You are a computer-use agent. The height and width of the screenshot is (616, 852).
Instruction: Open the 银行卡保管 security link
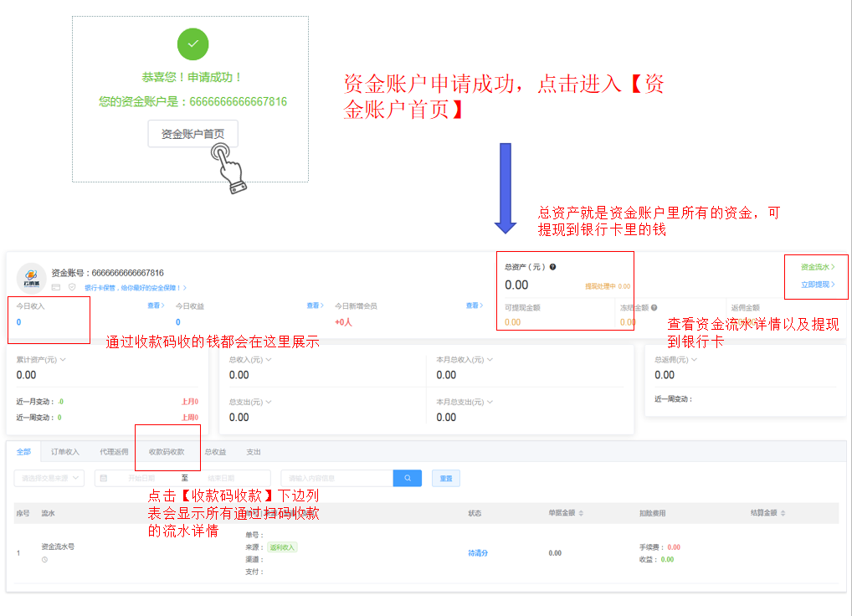click(136, 288)
